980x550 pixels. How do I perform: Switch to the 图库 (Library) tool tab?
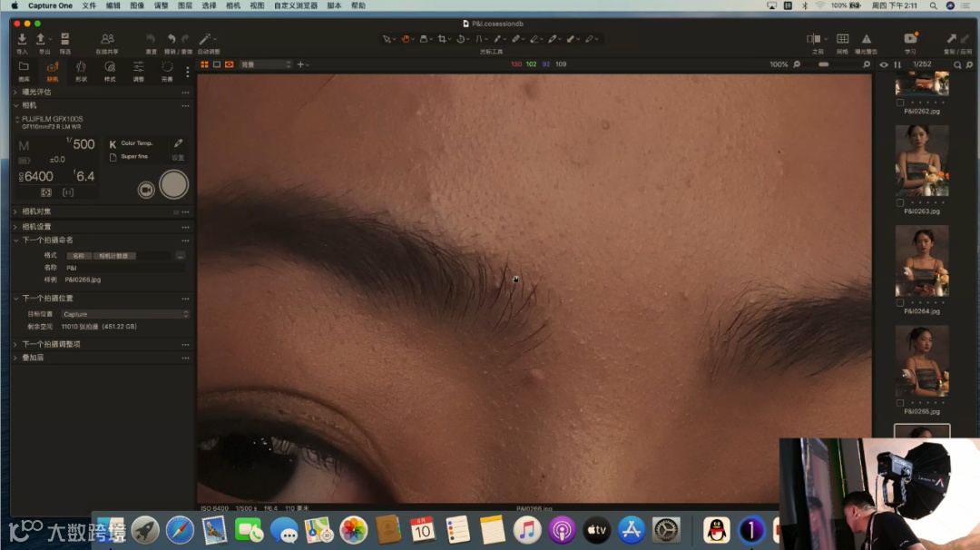(24, 71)
